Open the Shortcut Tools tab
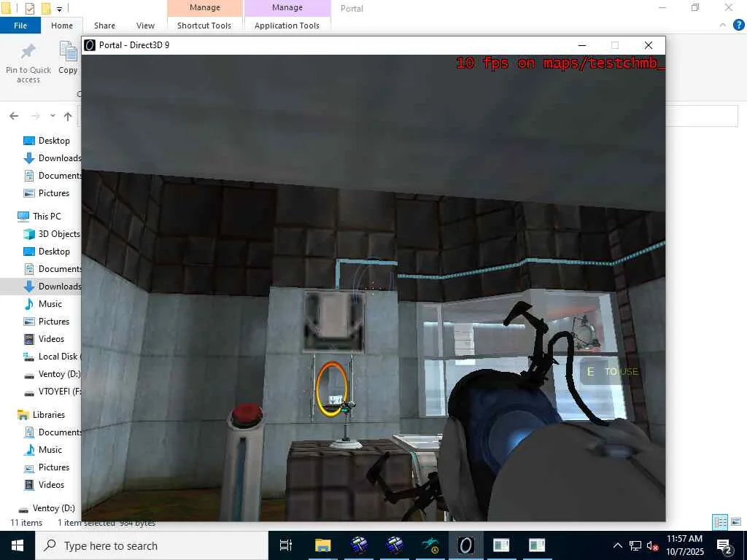This screenshot has height=560, width=747. (x=204, y=26)
